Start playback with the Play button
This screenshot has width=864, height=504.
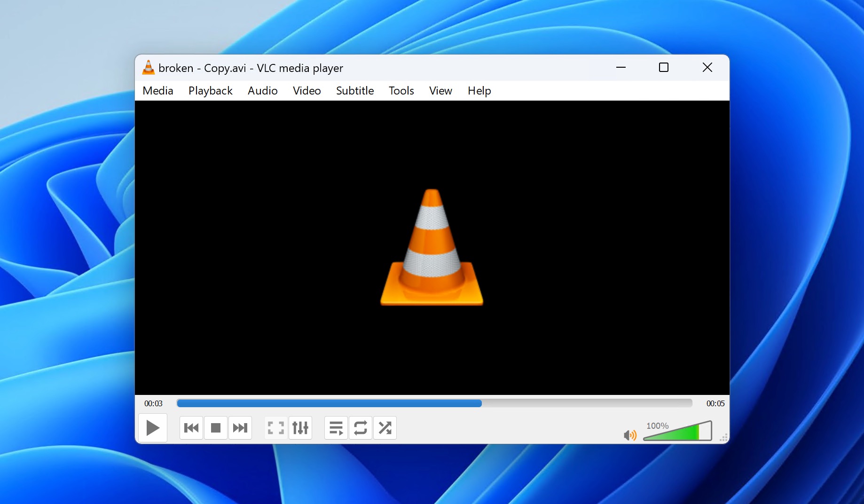[153, 428]
